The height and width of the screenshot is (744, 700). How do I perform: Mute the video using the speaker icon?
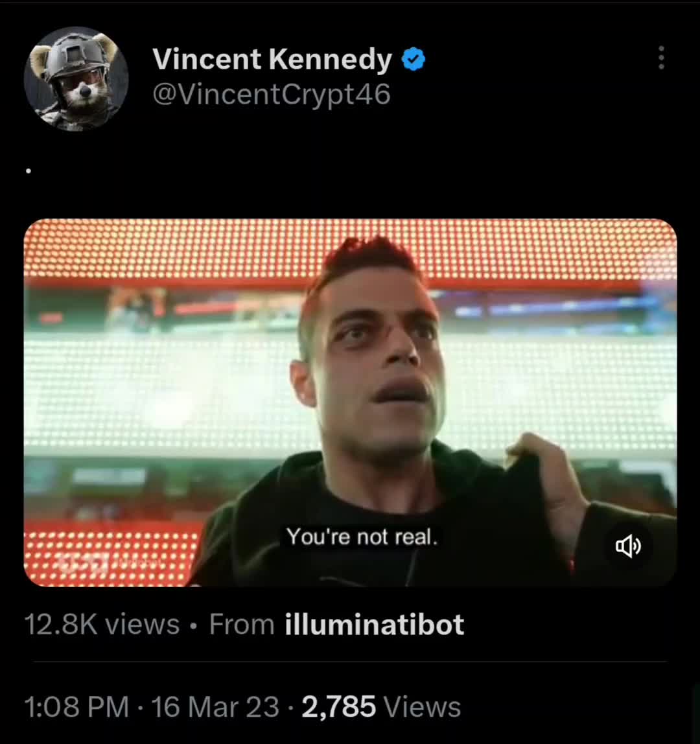tap(628, 547)
